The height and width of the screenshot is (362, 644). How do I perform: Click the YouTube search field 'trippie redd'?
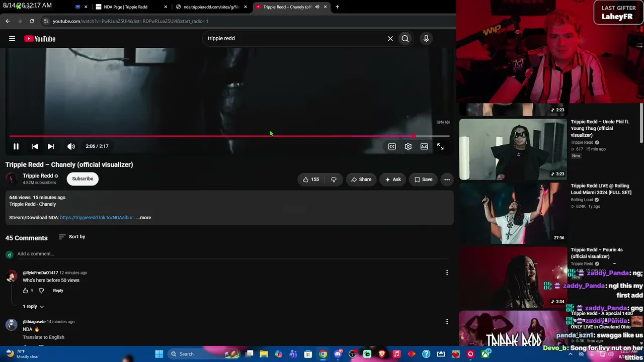294,38
